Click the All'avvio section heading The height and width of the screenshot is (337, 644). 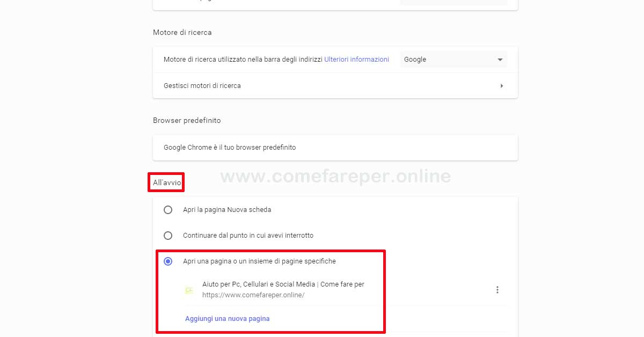pos(166,182)
